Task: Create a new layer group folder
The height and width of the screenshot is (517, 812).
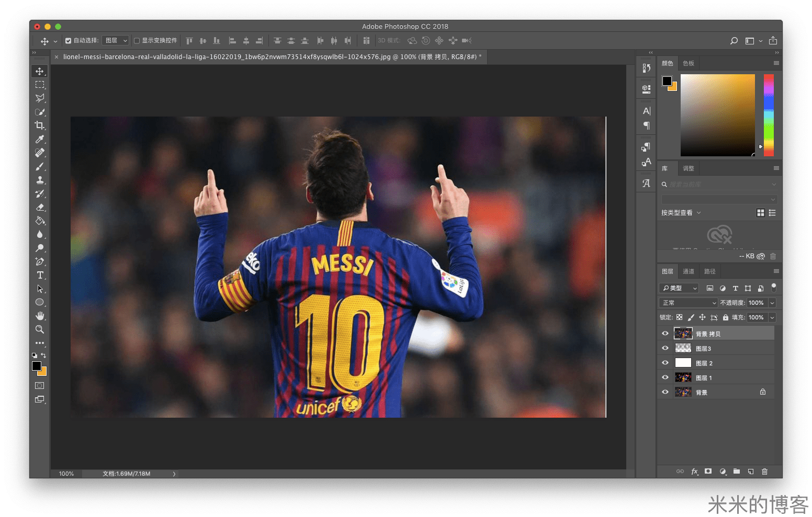Action: pyautogui.click(x=737, y=472)
